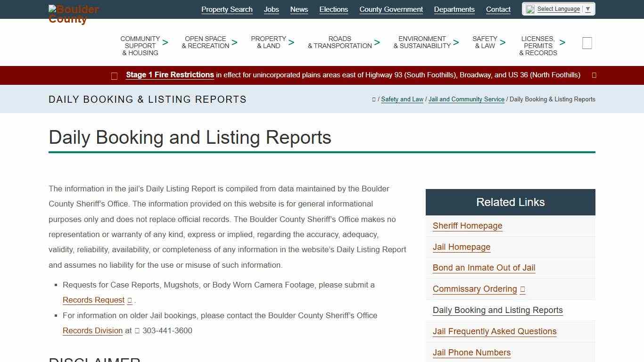The height and width of the screenshot is (362, 644).
Task: Open the Sheriff Homepage link
Action: pyautogui.click(x=467, y=226)
